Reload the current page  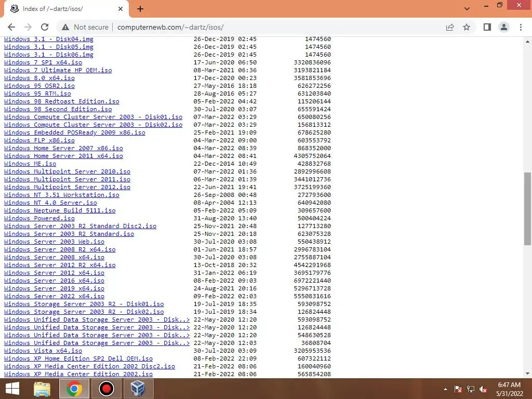45,27
